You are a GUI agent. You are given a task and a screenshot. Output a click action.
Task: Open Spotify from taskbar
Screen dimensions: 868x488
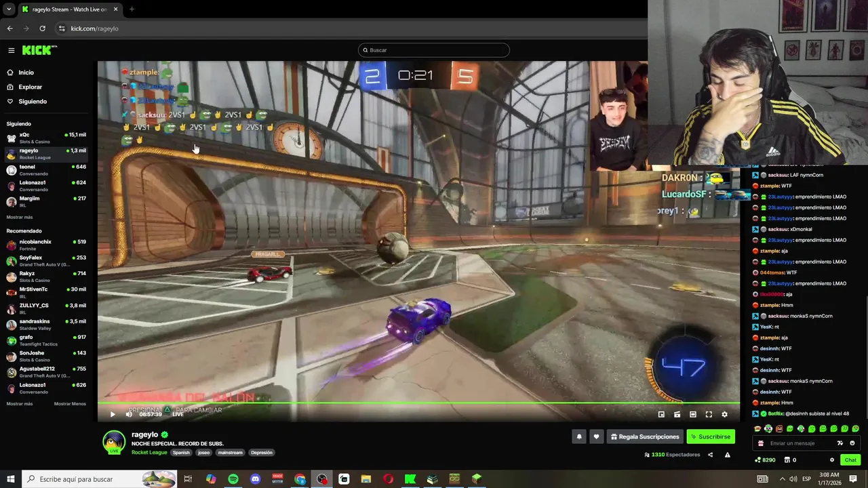click(x=233, y=479)
